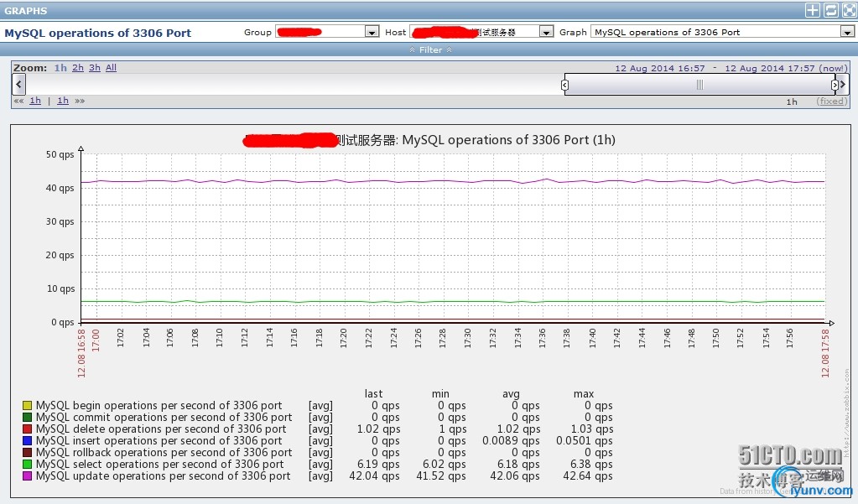Image resolution: width=858 pixels, height=504 pixels.
Task: Toggle the (fixed) period mode link
Action: 832,101
